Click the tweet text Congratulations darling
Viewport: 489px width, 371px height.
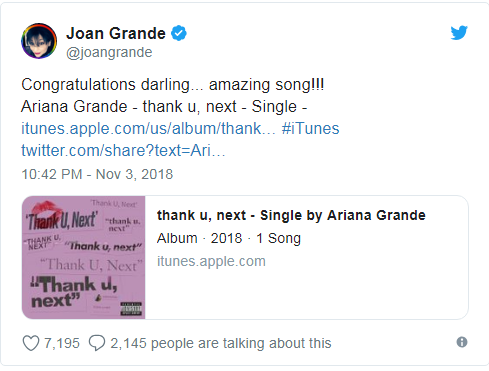106,85
